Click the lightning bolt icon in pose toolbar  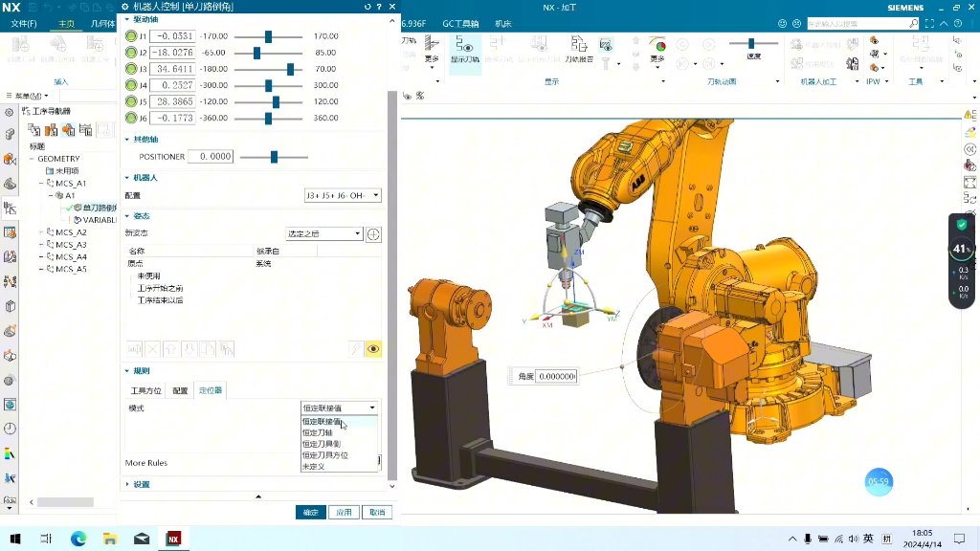[x=354, y=349]
